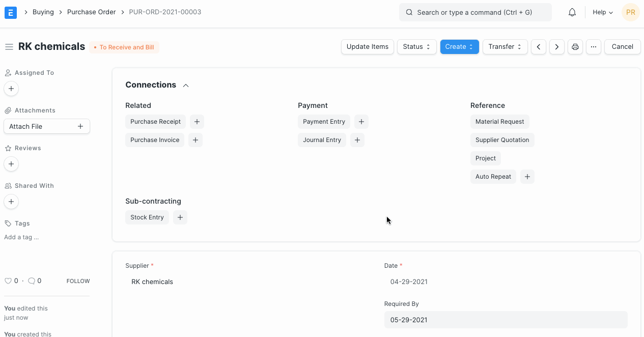Open the Create dropdown

point(459,46)
